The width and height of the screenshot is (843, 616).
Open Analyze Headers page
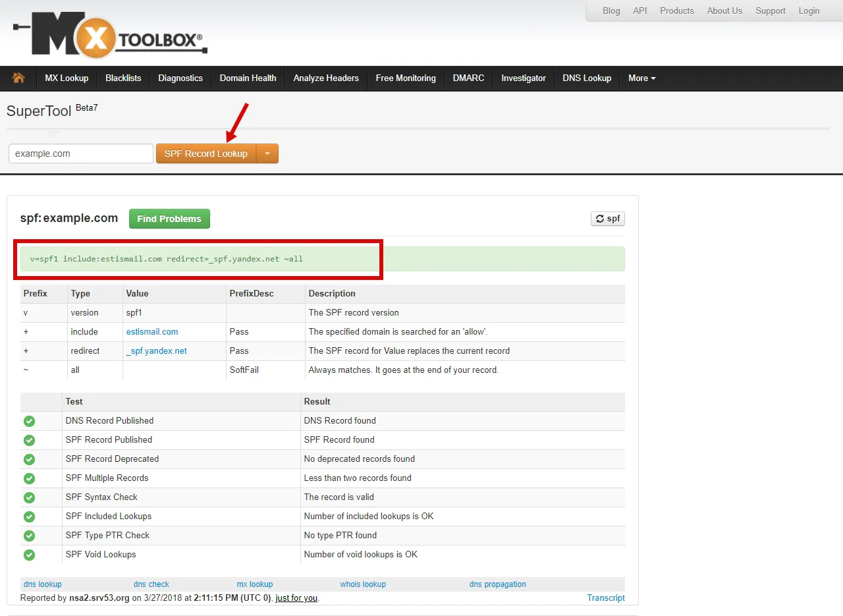[326, 78]
